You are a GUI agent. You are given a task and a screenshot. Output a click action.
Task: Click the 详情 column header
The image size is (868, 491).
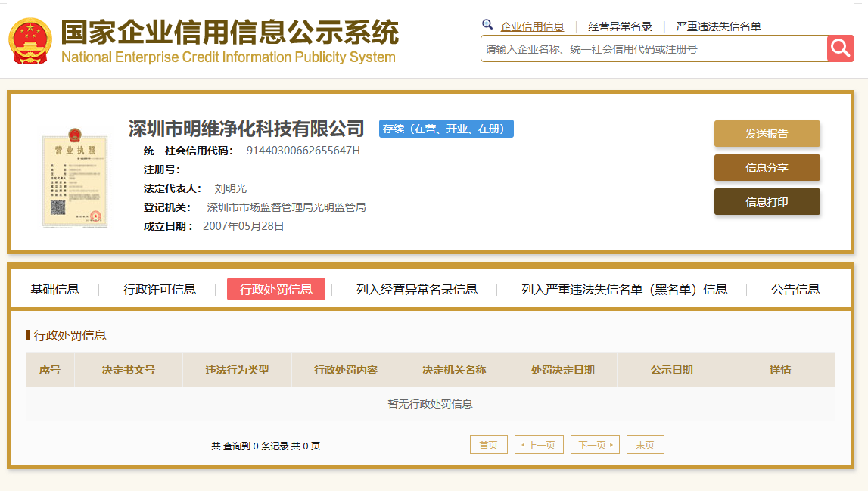pos(780,370)
